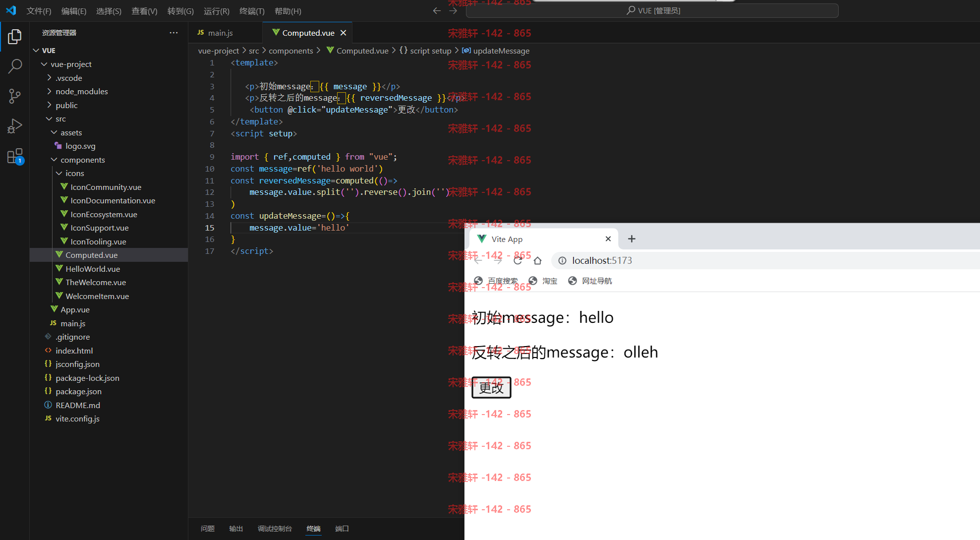Click the site info icon beside localhost

[562, 260]
